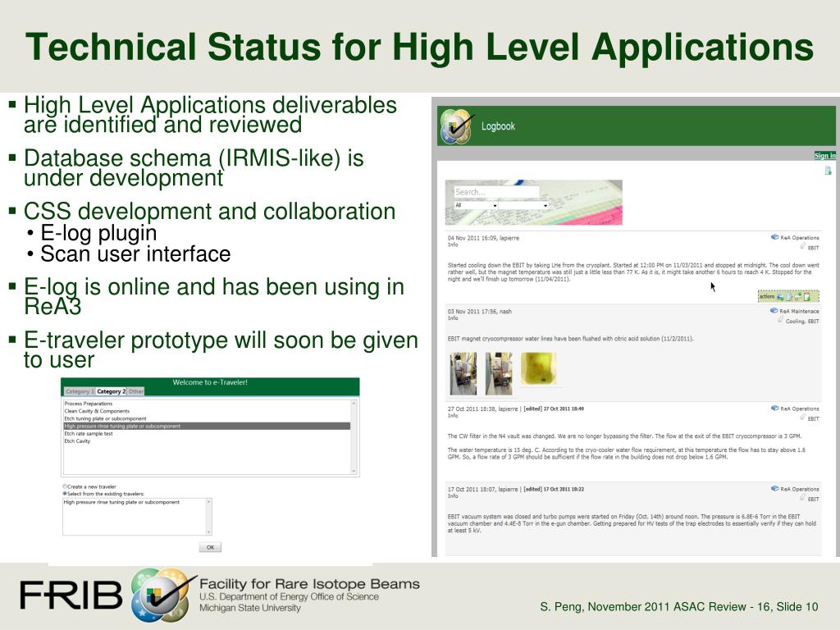The image size is (840, 630).
Task: Click the new entry document icon below Sign in
Action: 828,171
